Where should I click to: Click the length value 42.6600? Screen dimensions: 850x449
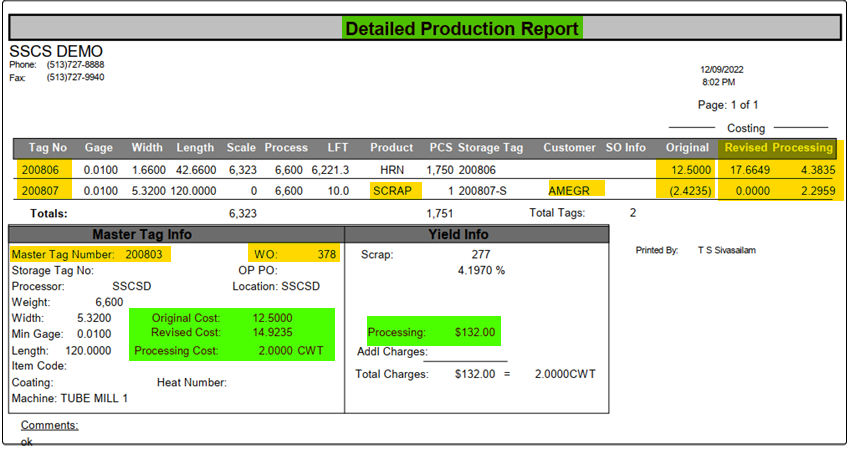pos(196,170)
